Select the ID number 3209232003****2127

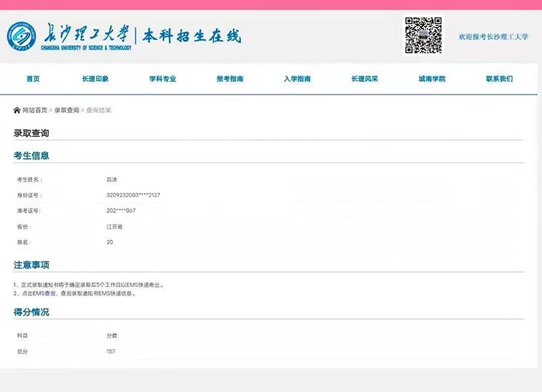[x=133, y=195]
